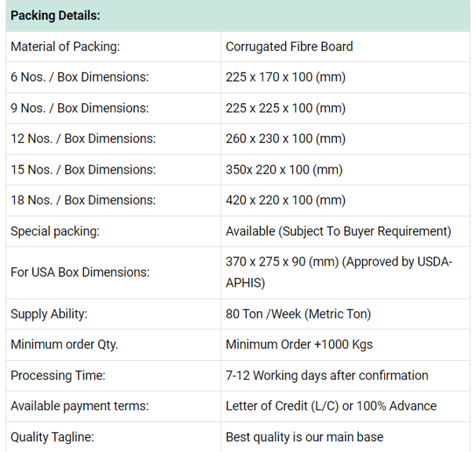The image size is (476, 452).
Task: Click the 9 Nos. Box Dimensions label
Action: (79, 108)
